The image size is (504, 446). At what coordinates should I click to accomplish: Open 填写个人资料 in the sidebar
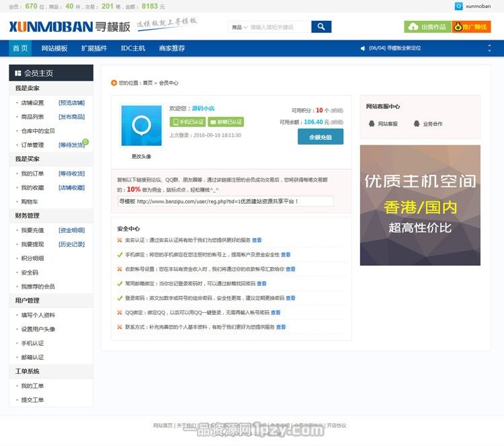[x=38, y=315]
